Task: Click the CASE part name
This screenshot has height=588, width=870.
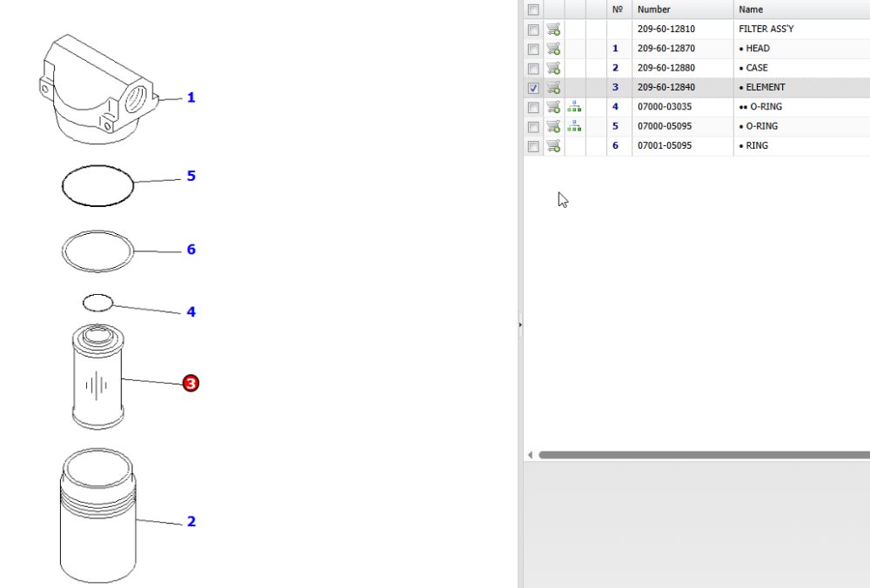Action: [x=757, y=68]
